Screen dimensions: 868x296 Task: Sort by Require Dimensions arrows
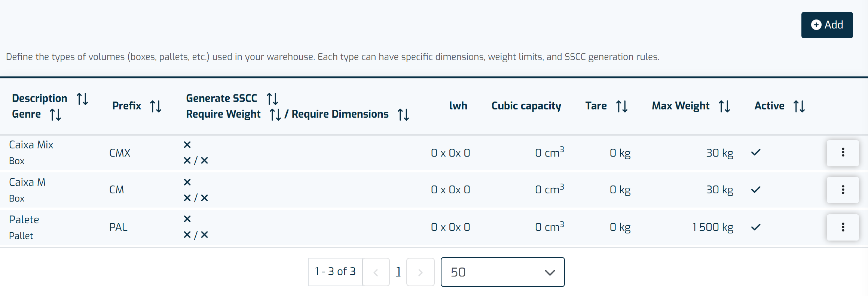[403, 114]
